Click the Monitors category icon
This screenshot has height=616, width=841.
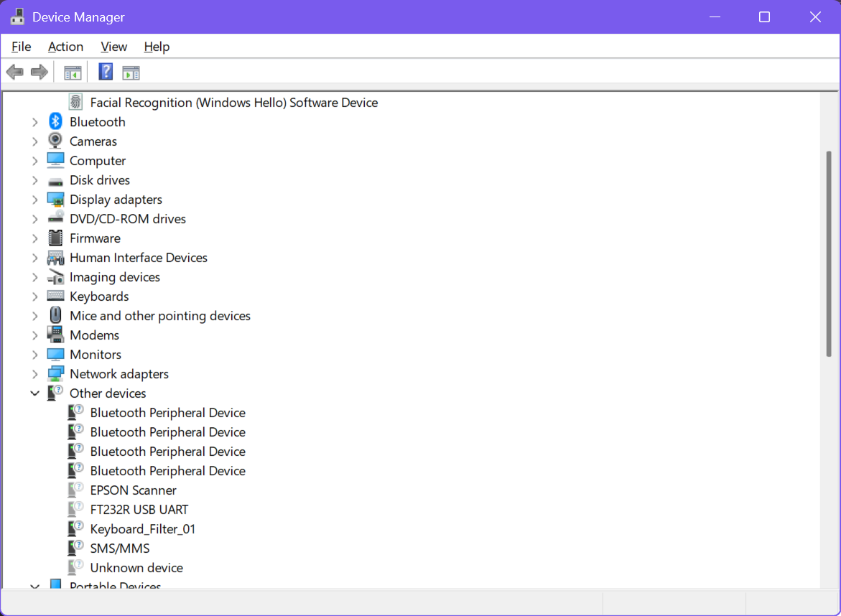point(55,355)
